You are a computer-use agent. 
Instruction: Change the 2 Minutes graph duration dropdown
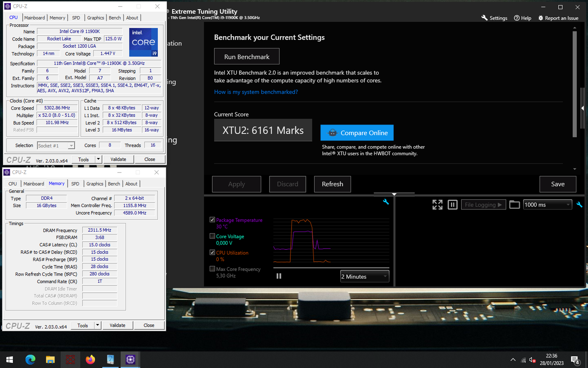pyautogui.click(x=364, y=276)
